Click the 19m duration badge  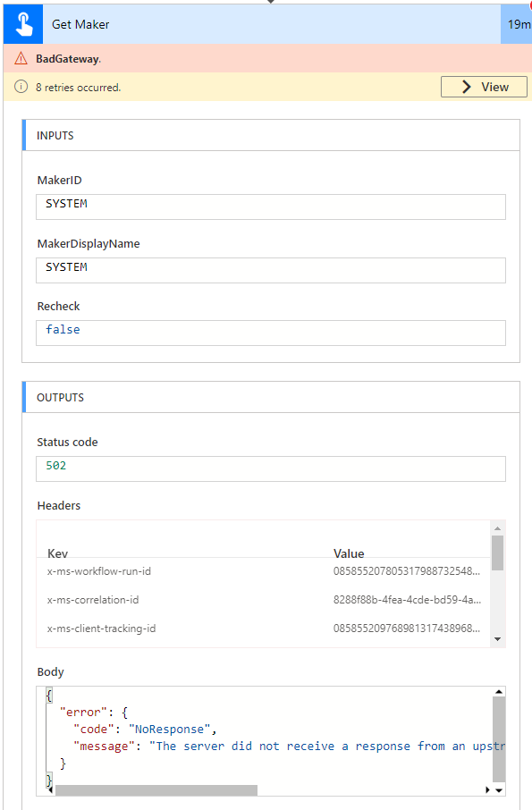coord(519,24)
